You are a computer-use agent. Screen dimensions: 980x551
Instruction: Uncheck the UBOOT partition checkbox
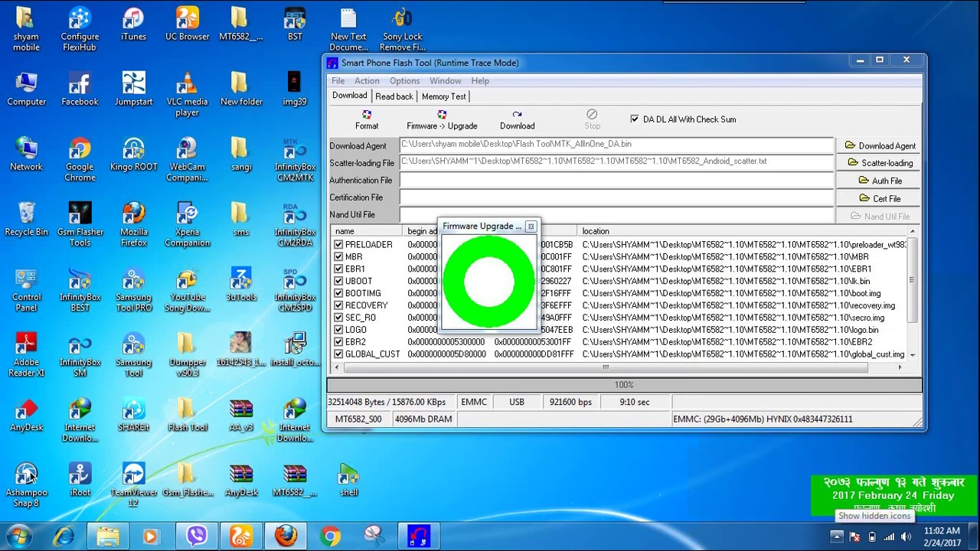(x=338, y=281)
